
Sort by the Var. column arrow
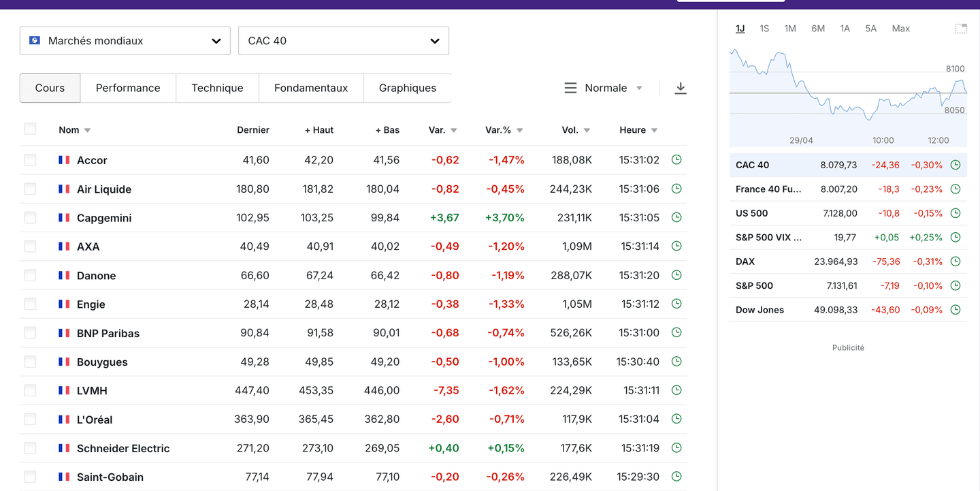[x=454, y=130]
